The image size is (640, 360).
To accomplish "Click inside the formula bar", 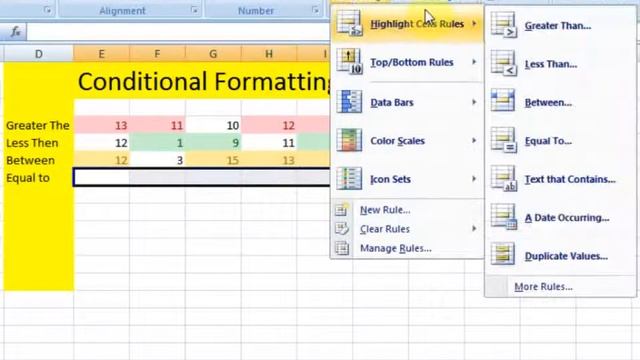I will point(178,31).
